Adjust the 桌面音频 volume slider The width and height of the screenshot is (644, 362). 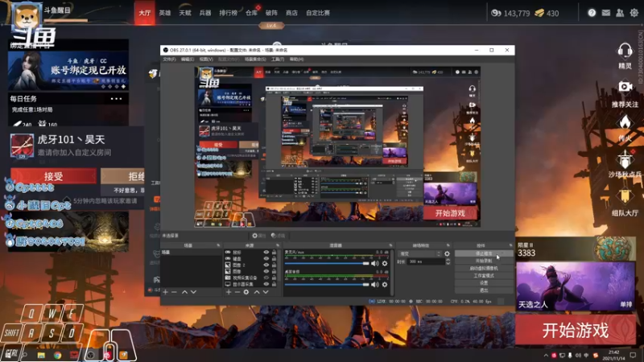tap(327, 285)
